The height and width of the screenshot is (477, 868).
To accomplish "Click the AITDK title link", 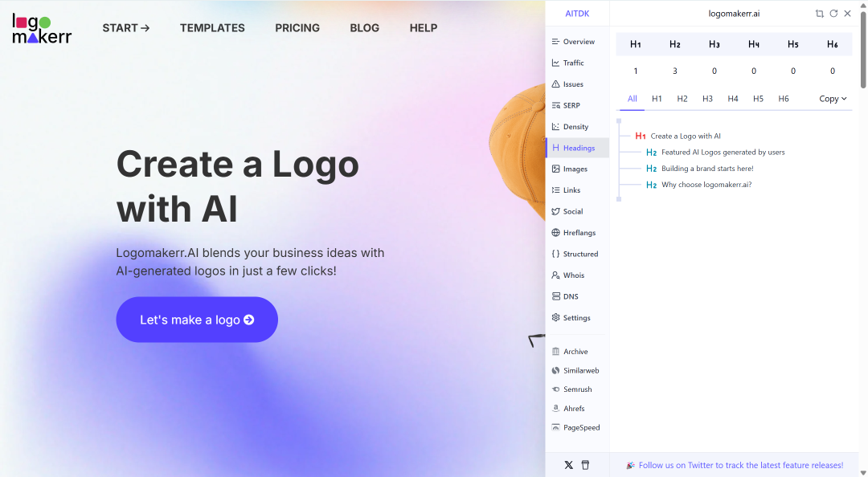I will coord(577,14).
